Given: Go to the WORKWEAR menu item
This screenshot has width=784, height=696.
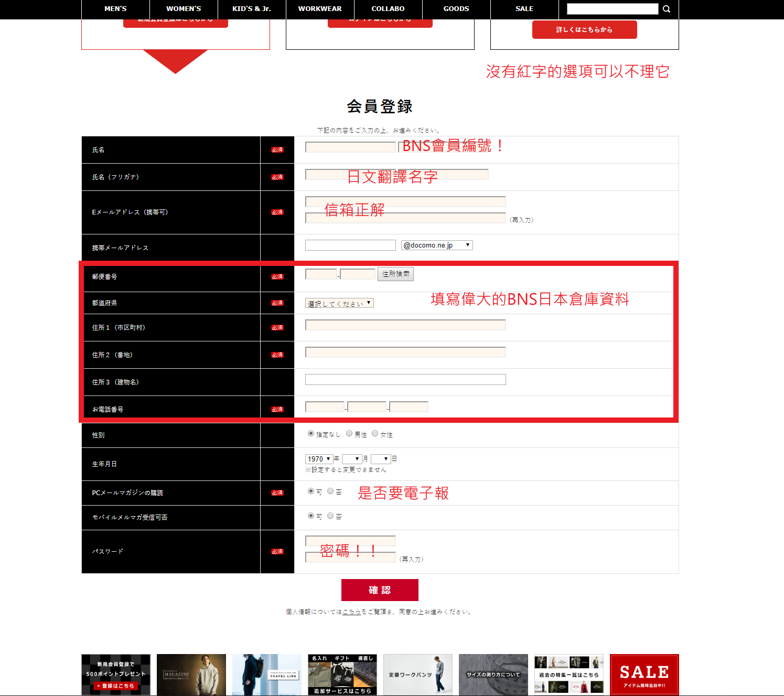Looking at the screenshot, I should tap(320, 9).
